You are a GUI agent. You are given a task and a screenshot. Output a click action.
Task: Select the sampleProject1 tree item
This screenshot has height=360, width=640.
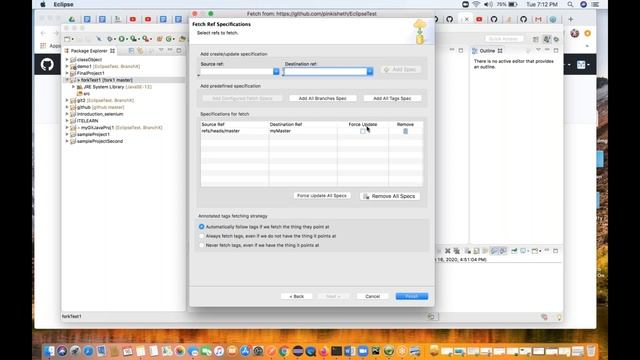click(x=93, y=134)
